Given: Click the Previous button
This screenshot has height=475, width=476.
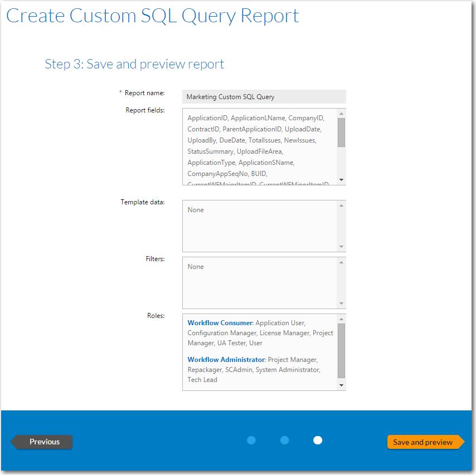Looking at the screenshot, I should tap(43, 442).
